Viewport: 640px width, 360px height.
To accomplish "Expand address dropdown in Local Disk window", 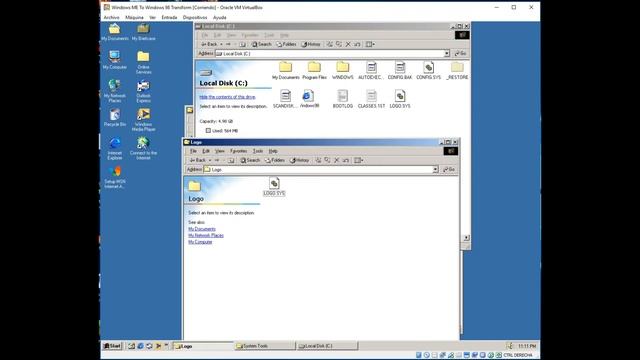I will (447, 53).
